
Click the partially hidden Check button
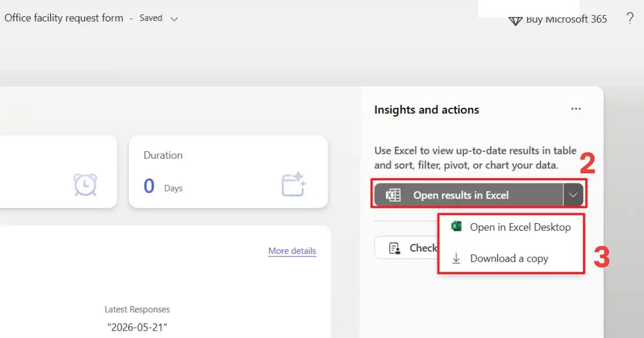click(x=406, y=248)
